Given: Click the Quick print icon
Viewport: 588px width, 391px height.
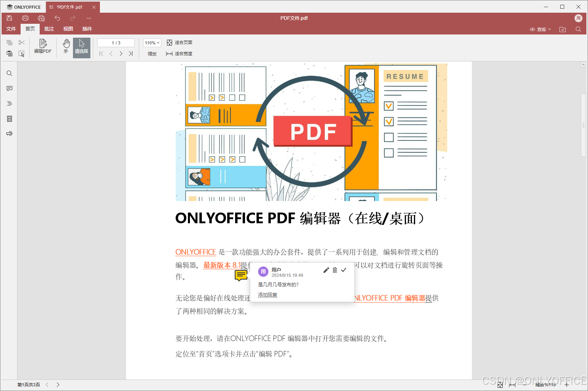Looking at the screenshot, I should [41, 18].
